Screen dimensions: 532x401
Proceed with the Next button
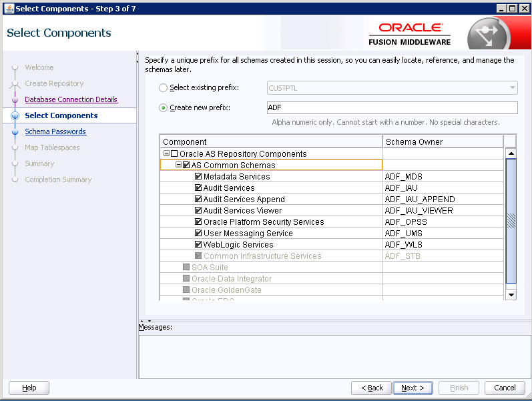click(x=413, y=388)
